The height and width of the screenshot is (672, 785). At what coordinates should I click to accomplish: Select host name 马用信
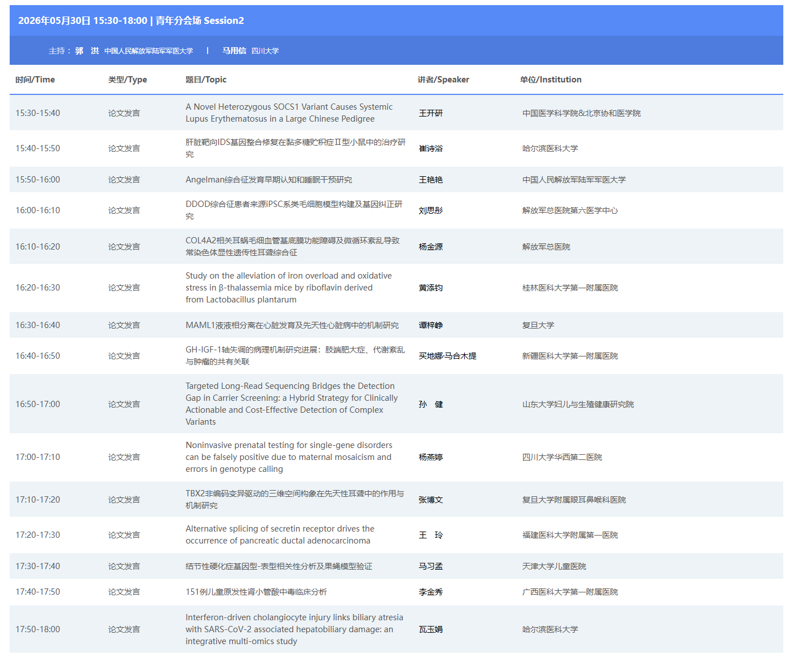pyautogui.click(x=234, y=51)
